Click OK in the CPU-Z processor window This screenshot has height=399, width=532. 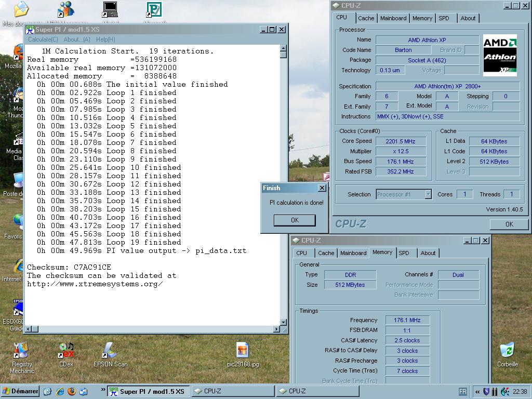pos(509,224)
